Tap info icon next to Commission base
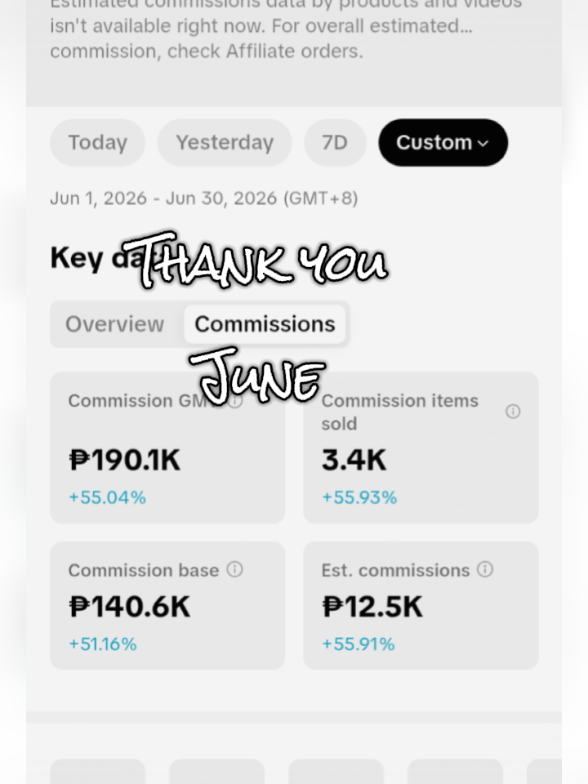The height and width of the screenshot is (784, 588). pos(235,570)
